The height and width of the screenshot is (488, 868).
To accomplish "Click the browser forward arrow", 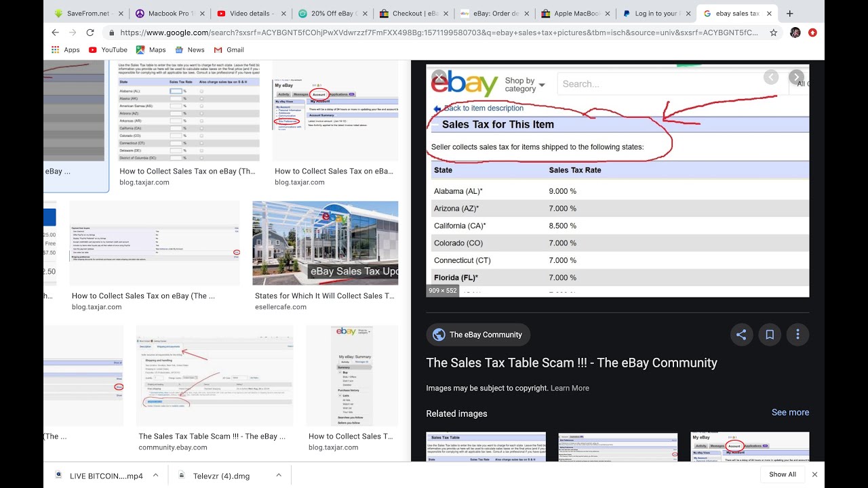I will coord(73,33).
